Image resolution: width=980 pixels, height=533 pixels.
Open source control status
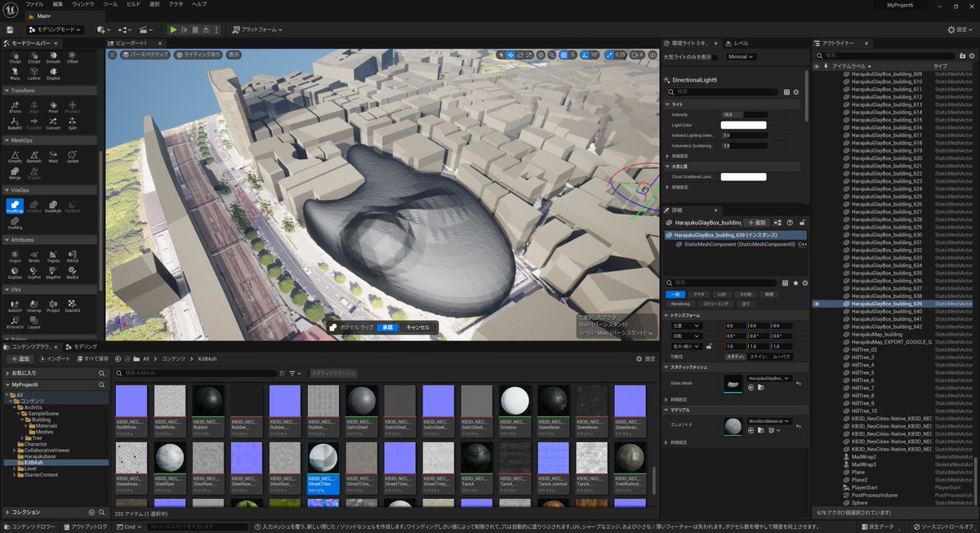946,526
